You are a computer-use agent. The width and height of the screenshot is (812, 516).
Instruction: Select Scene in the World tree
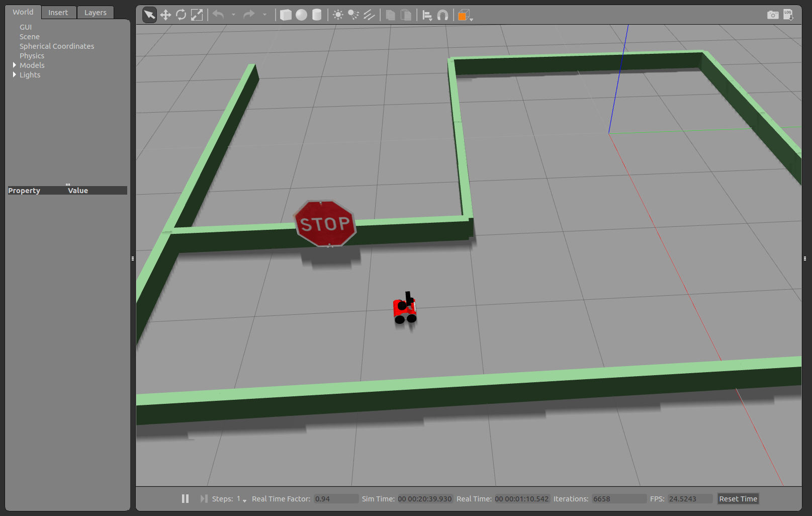point(30,37)
